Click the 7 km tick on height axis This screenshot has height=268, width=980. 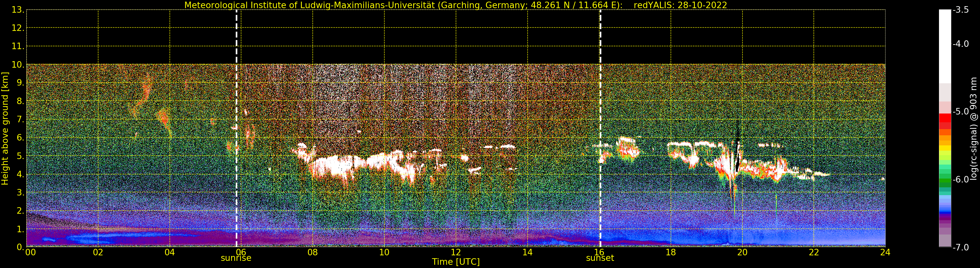[20, 119]
